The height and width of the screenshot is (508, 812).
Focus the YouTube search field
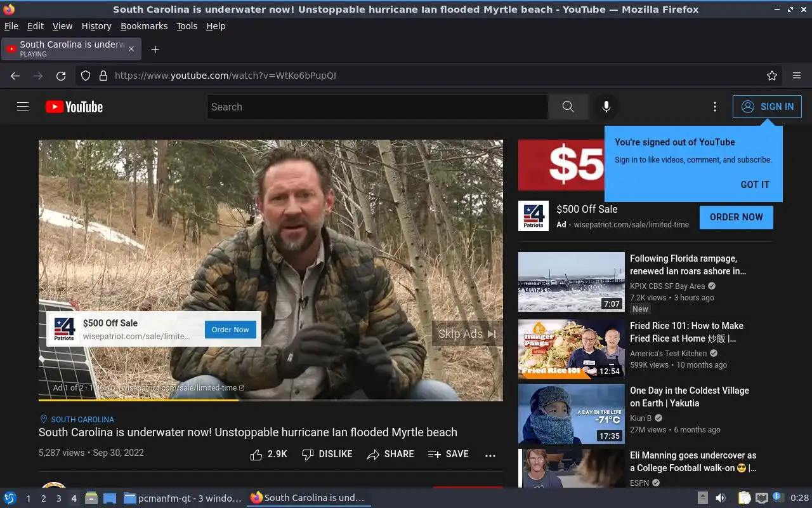tap(377, 107)
